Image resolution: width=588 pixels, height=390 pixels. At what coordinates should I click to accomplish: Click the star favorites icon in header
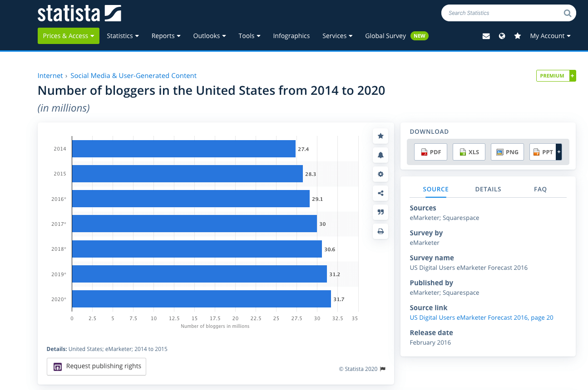coord(518,36)
